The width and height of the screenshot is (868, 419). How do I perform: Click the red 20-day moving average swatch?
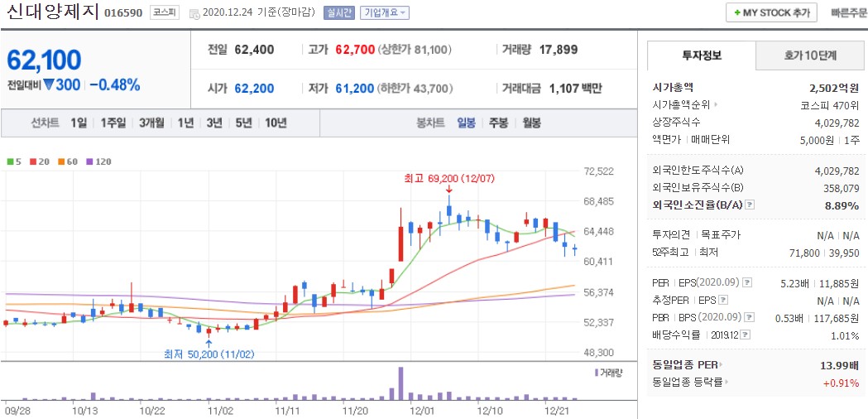pyautogui.click(x=32, y=161)
